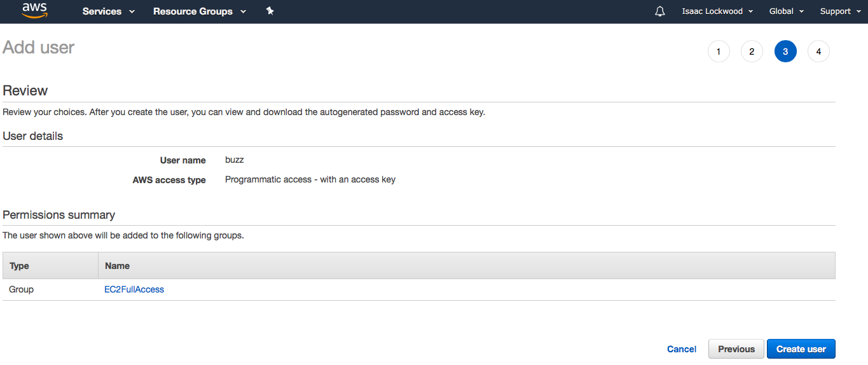Open the EC2FullAccess group link

(x=134, y=289)
